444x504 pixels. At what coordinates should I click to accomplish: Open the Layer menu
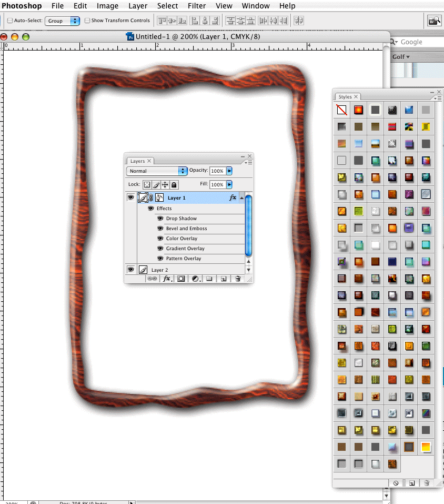click(138, 6)
